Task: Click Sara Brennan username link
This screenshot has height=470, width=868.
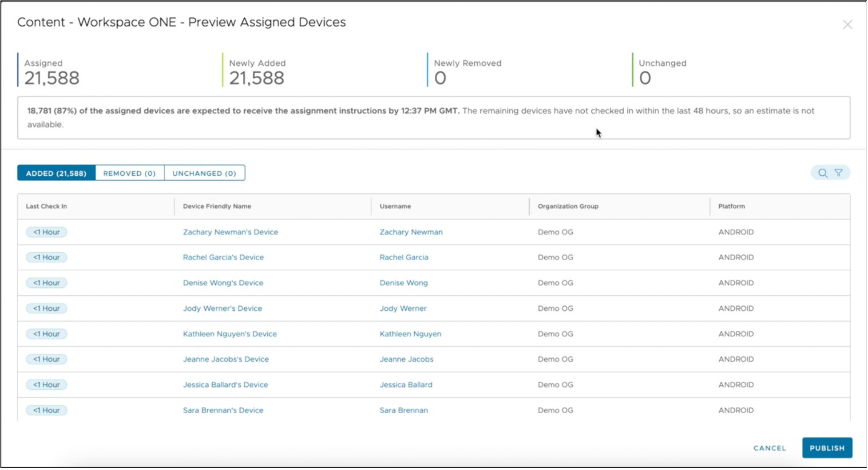Action: [x=404, y=410]
